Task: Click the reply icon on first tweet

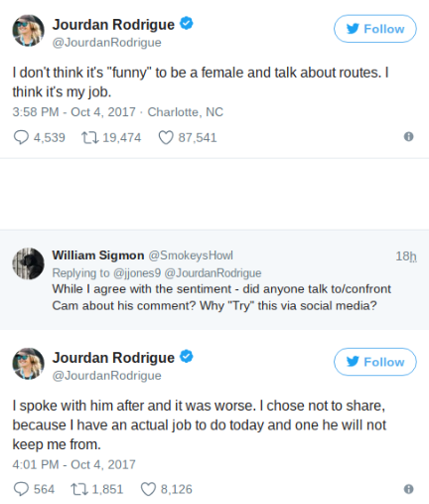Action: [x=21, y=137]
